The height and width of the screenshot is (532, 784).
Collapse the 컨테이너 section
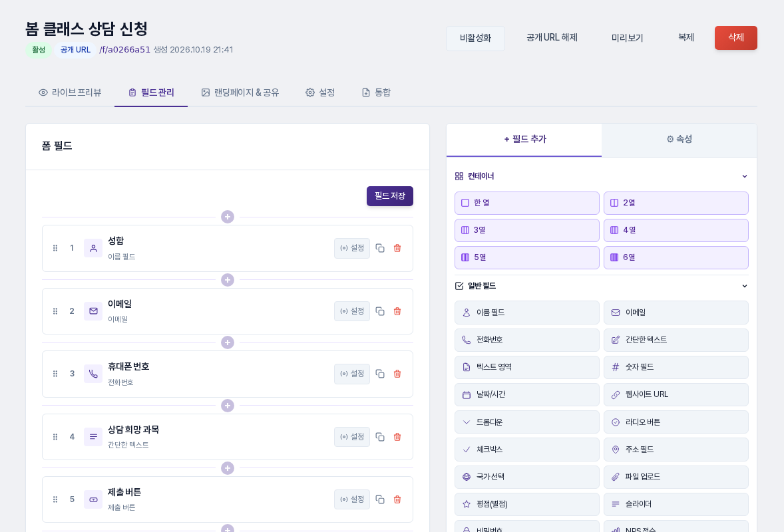pos(745,176)
